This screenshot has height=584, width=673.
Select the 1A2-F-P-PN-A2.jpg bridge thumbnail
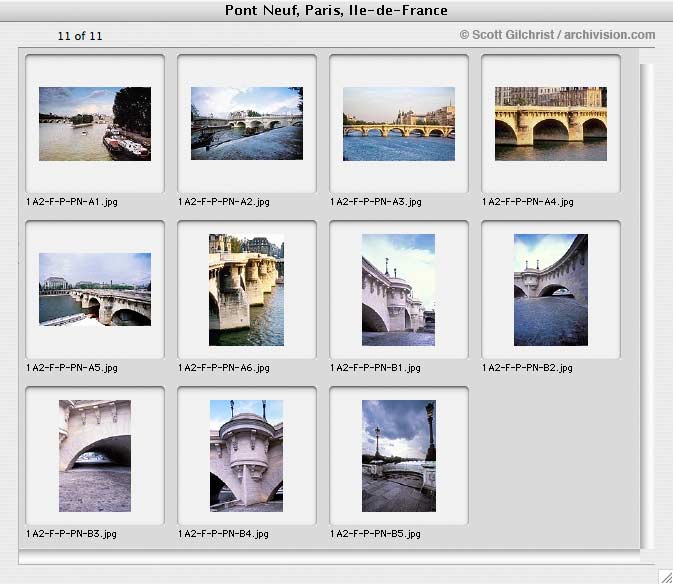click(x=247, y=124)
